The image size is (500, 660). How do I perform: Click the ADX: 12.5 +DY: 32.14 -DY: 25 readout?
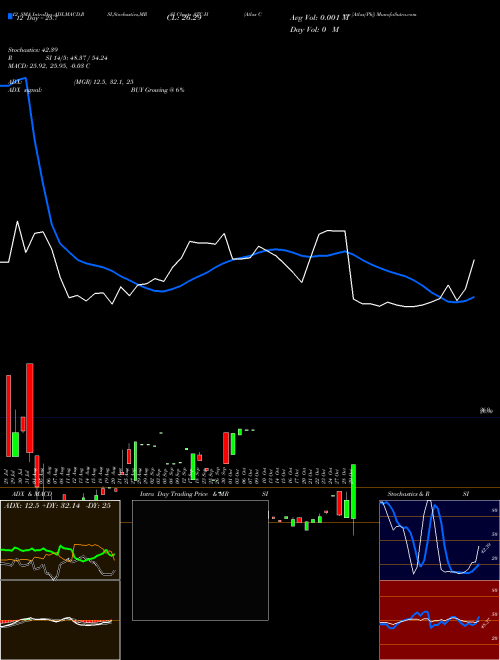click(x=57, y=506)
